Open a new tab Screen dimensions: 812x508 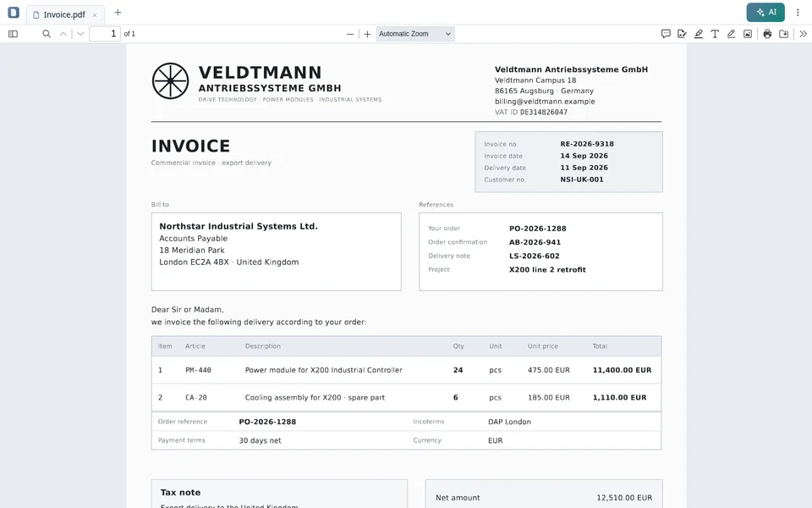pos(118,13)
